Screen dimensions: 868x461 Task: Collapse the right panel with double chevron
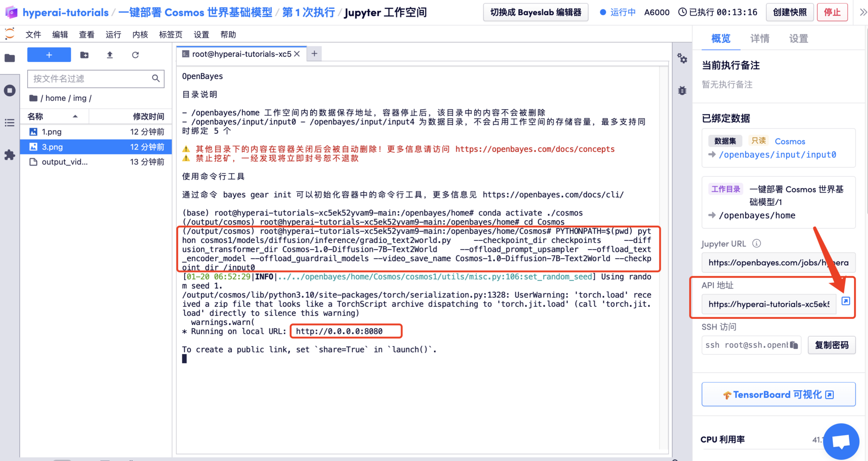pyautogui.click(x=862, y=12)
